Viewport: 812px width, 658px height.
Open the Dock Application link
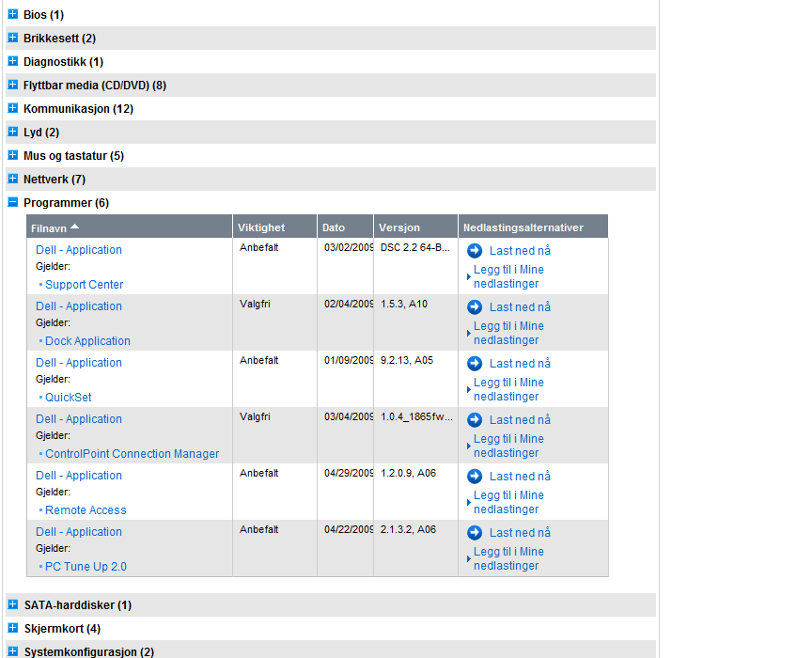click(x=87, y=341)
